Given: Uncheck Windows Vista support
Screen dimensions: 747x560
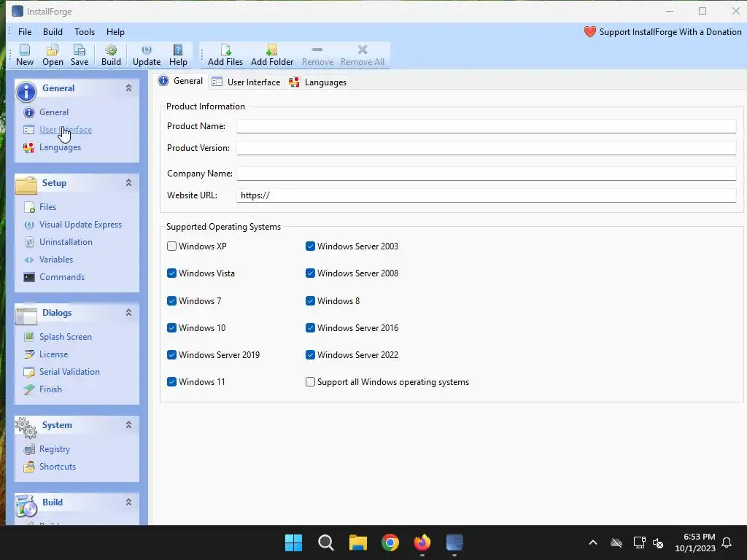Looking at the screenshot, I should point(172,273).
